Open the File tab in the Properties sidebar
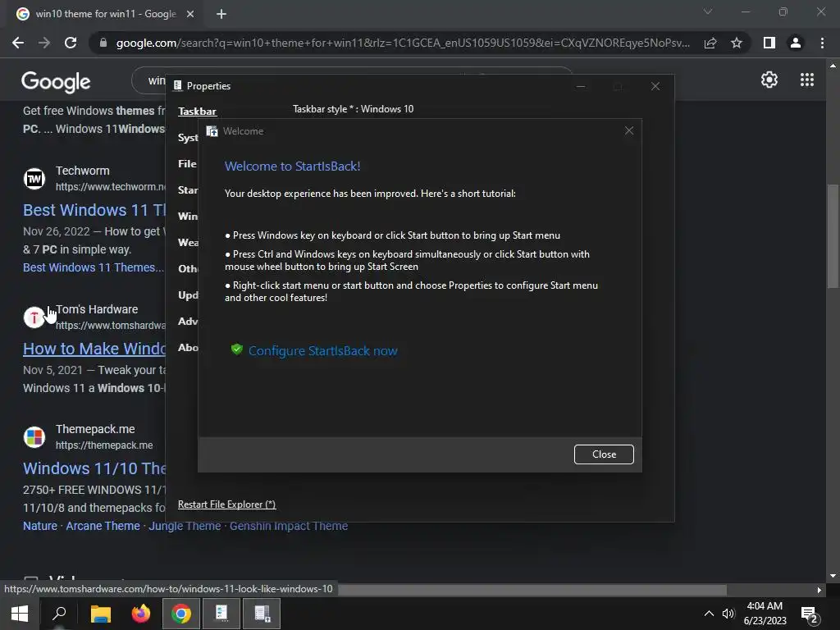The height and width of the screenshot is (630, 840). pyautogui.click(x=187, y=164)
